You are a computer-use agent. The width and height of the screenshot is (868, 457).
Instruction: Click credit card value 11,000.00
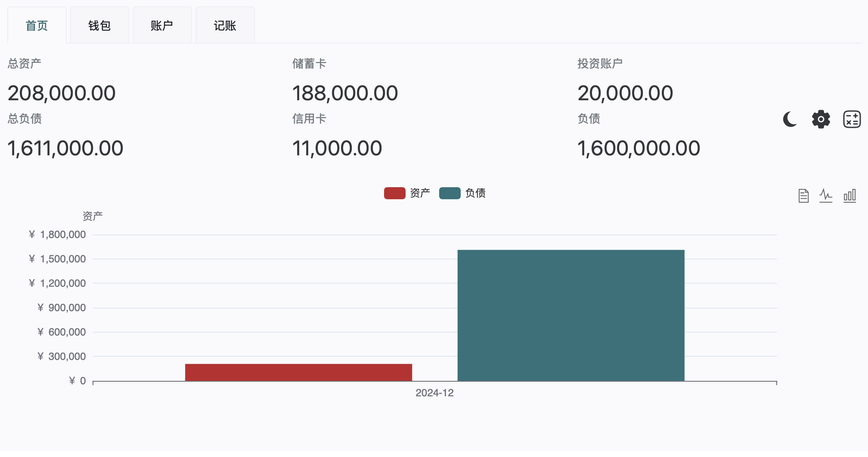tap(337, 148)
